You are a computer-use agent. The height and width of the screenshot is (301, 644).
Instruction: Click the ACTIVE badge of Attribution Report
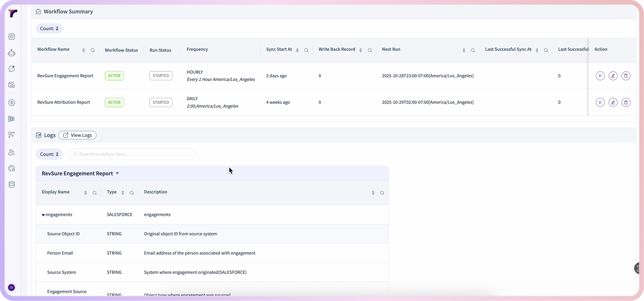pyautogui.click(x=114, y=102)
